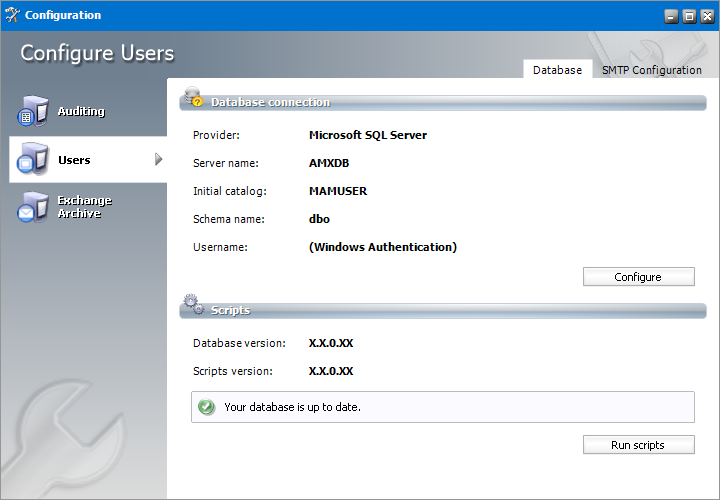Select the MAMUSER initial catalog value
This screenshot has width=720, height=500.
337,191
